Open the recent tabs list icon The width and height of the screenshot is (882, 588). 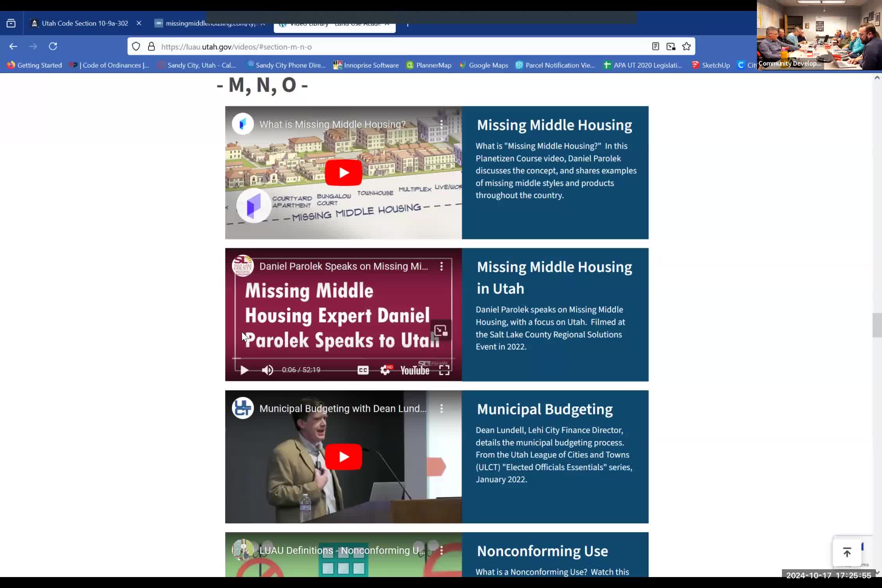pos(11,23)
